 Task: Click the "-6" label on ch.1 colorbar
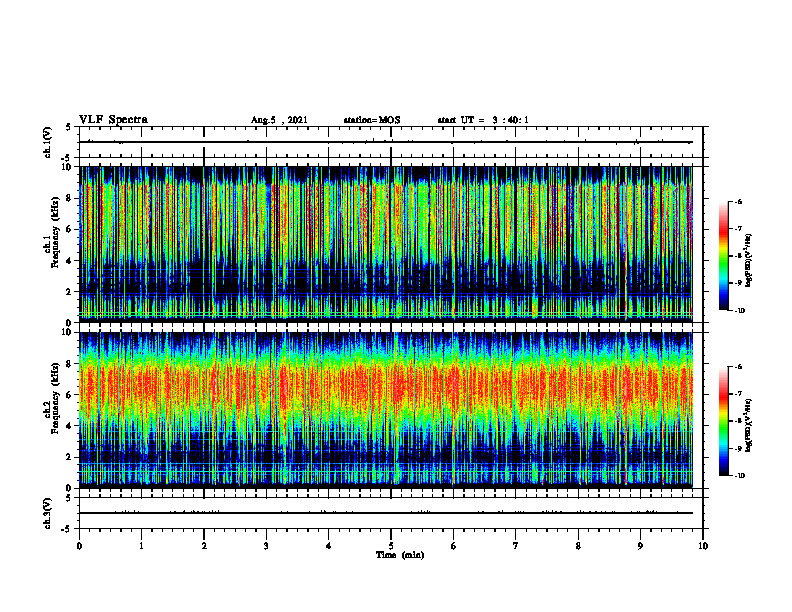738,201
